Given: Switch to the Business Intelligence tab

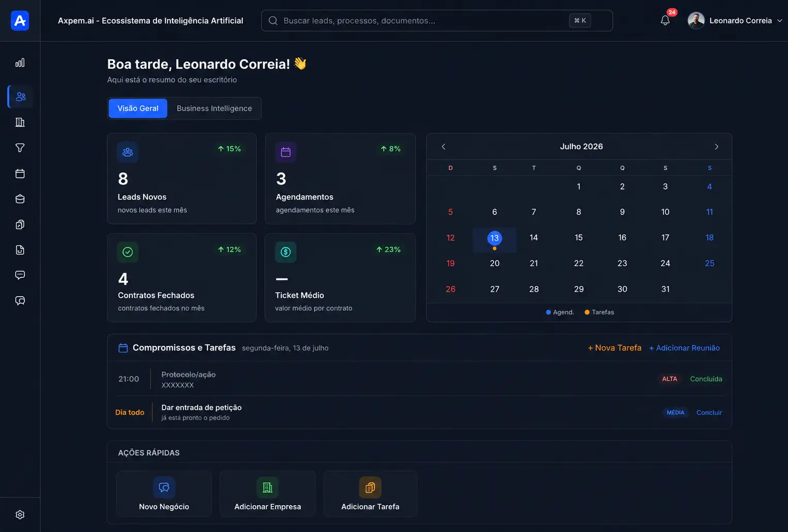Looking at the screenshot, I should coord(214,108).
